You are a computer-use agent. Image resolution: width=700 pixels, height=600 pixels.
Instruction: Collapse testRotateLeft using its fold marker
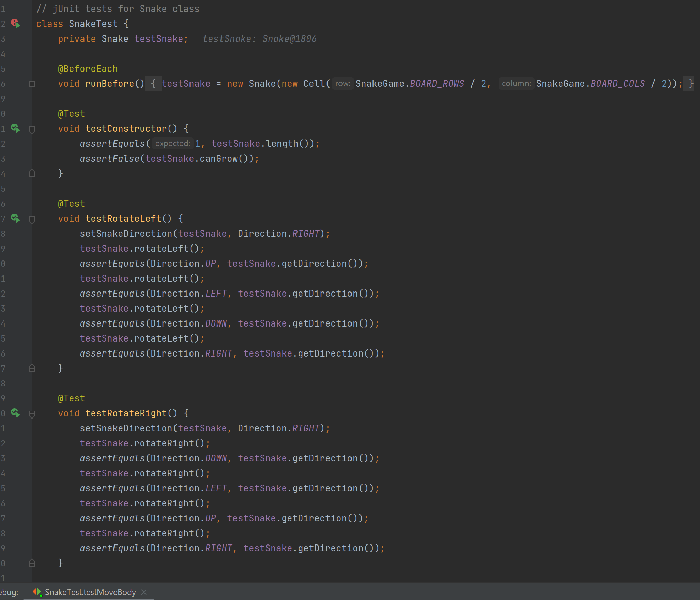point(32,219)
